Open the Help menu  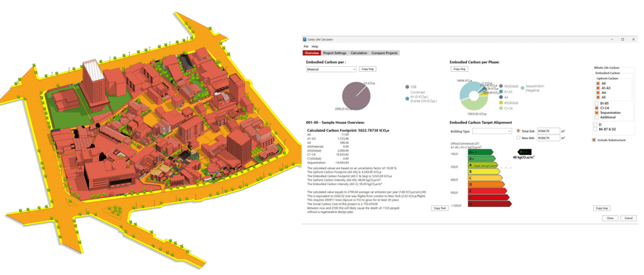coord(315,46)
